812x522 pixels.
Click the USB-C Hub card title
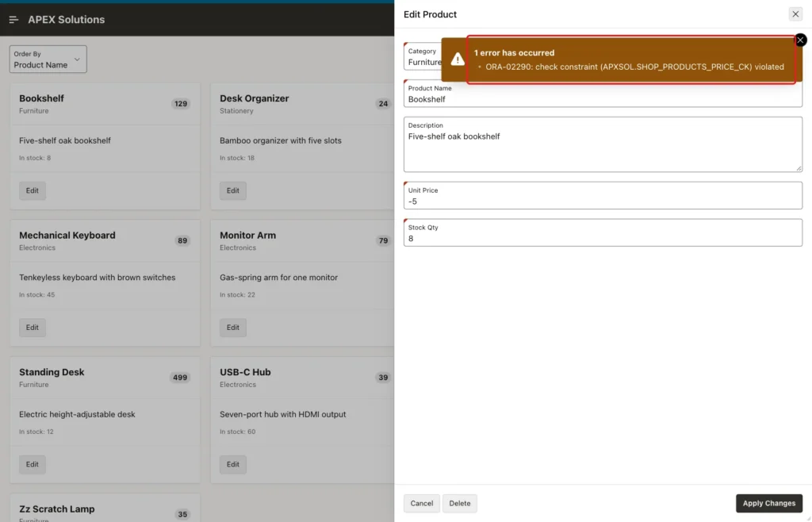click(245, 372)
